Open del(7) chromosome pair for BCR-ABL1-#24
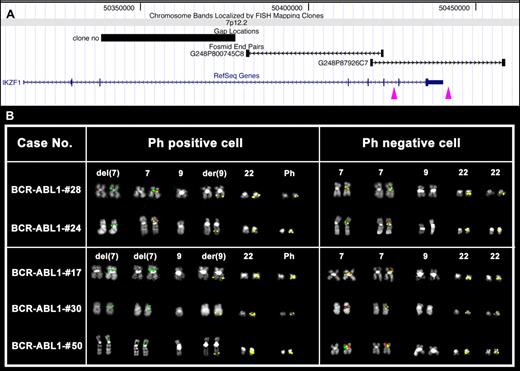This screenshot has height=371, width=520. click(x=108, y=226)
